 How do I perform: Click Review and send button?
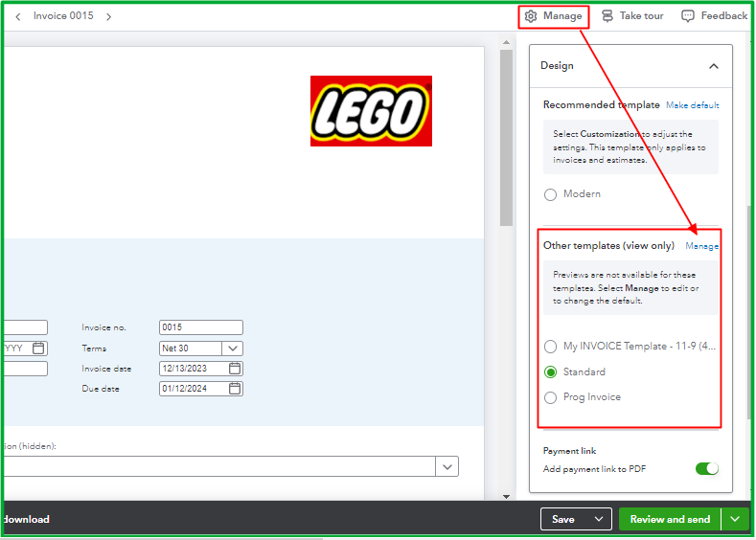point(670,519)
